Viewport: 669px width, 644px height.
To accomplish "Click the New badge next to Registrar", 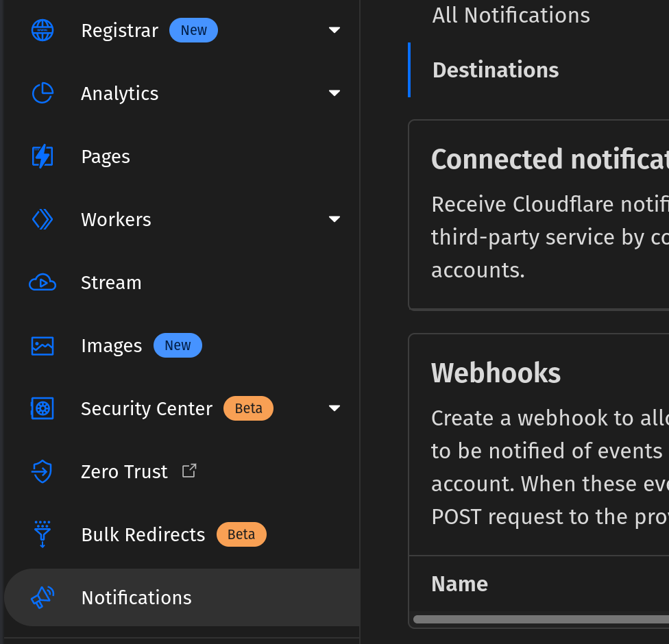I will [194, 30].
